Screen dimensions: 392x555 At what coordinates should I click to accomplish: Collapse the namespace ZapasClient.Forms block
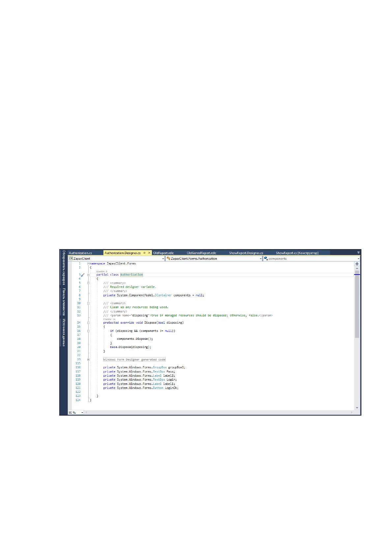tap(88, 264)
